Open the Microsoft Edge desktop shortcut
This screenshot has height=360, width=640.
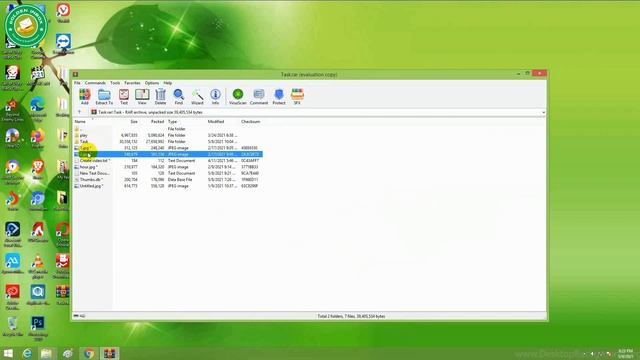click(38, 109)
